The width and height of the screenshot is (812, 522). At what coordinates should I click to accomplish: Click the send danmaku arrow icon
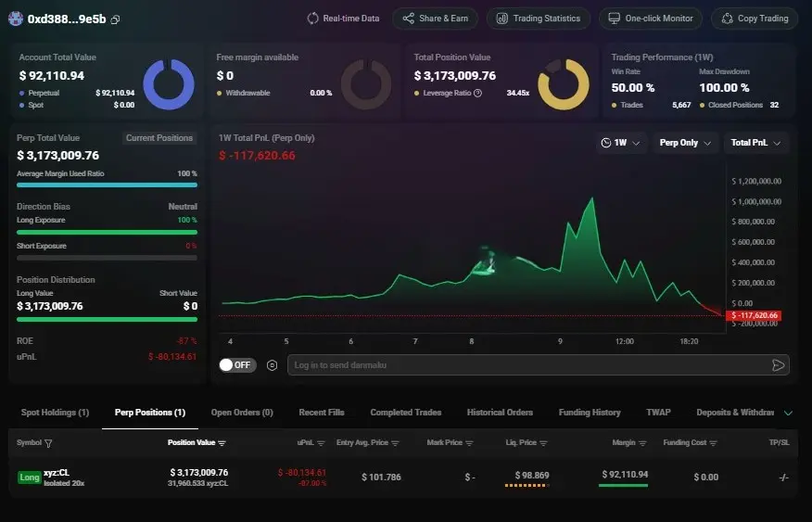[x=778, y=365]
